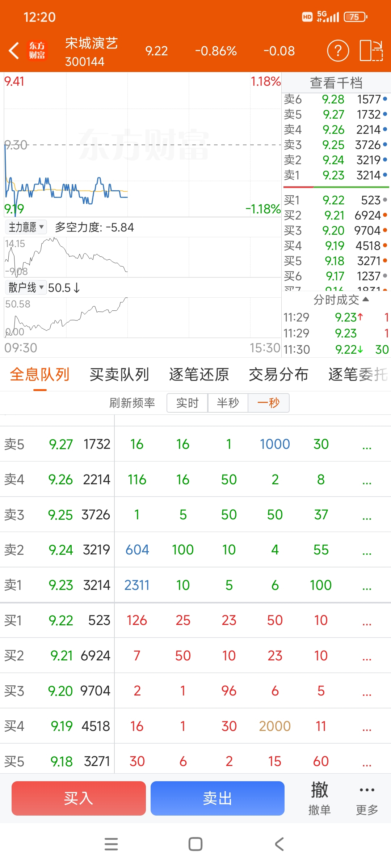This screenshot has width=391, height=868.
Task: Tap the 主力意愿 sub-chart
Action: [143, 257]
